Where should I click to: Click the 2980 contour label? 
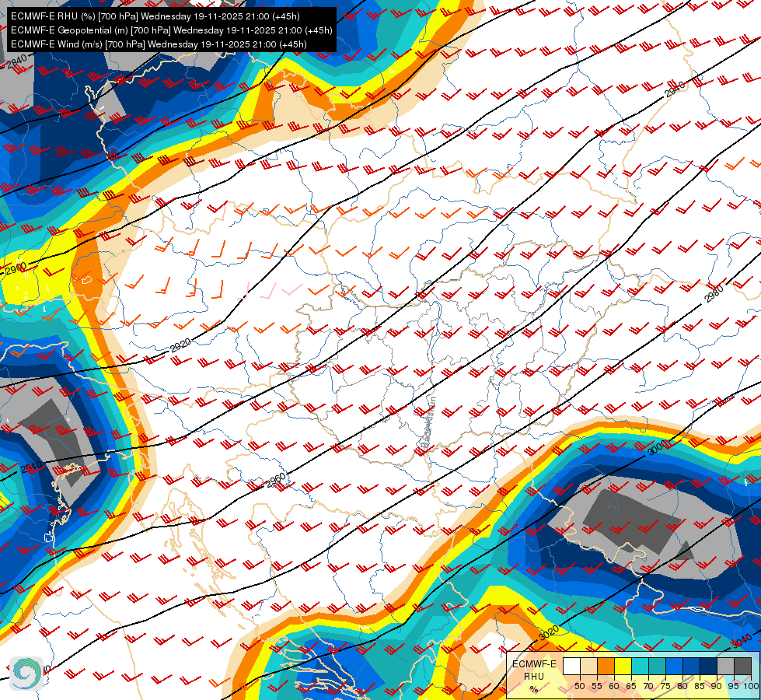[714, 294]
